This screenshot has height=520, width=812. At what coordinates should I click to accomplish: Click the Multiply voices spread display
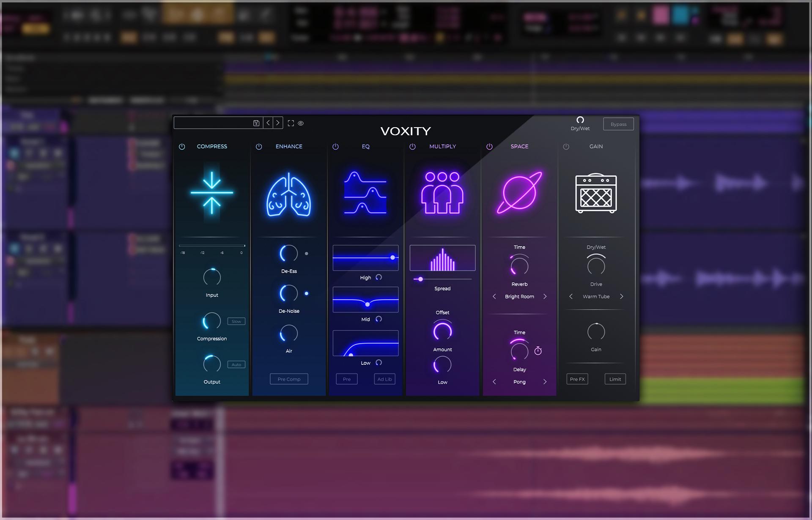click(x=442, y=258)
